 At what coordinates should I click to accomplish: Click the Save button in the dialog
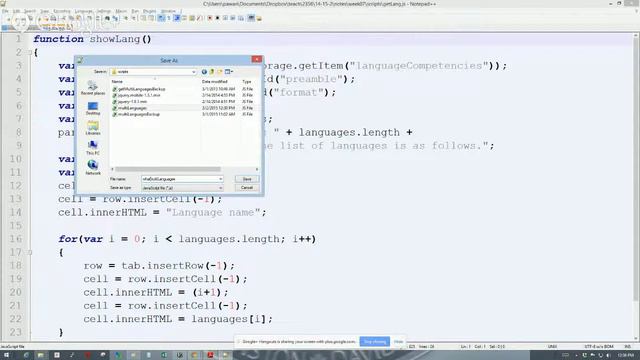(x=247, y=179)
